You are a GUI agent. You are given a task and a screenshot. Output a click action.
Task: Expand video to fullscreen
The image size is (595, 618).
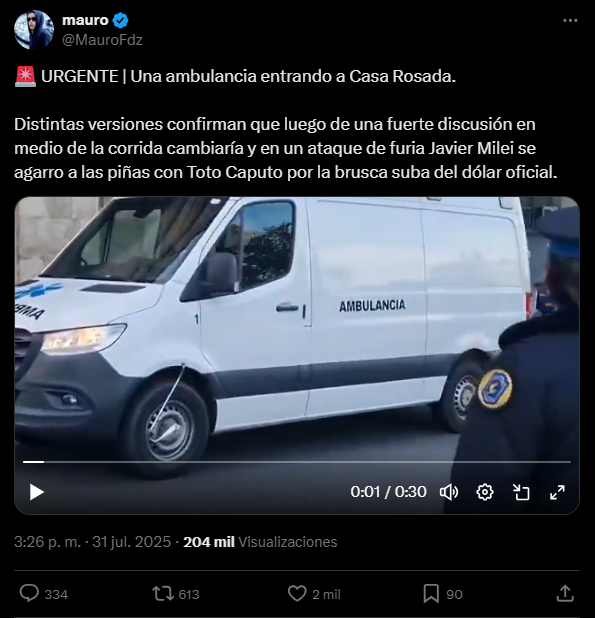coord(557,492)
